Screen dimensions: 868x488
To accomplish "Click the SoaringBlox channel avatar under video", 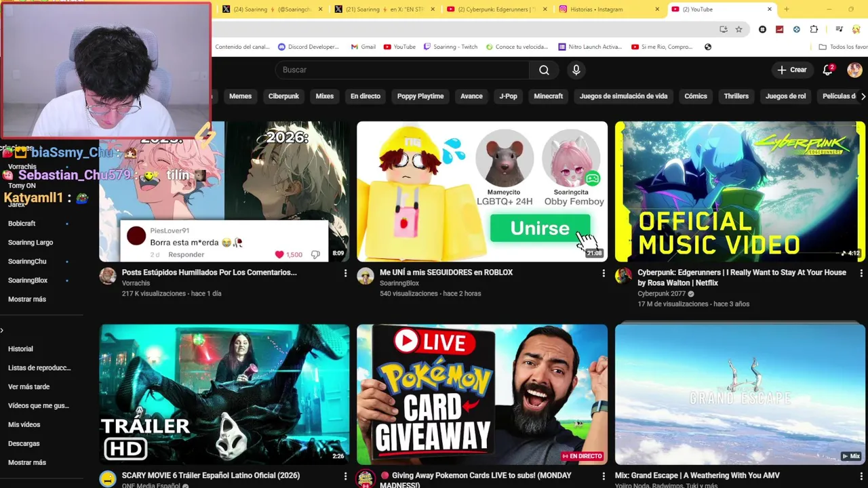I will pos(366,275).
